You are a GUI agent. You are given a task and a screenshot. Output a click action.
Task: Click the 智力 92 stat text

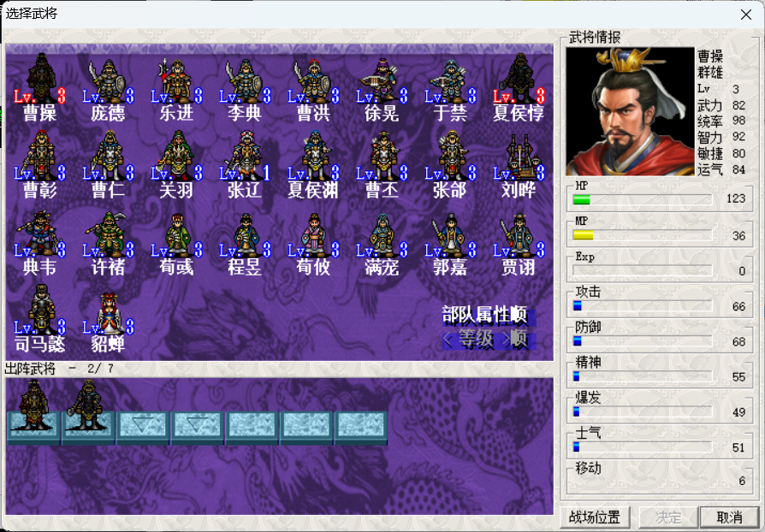click(721, 137)
